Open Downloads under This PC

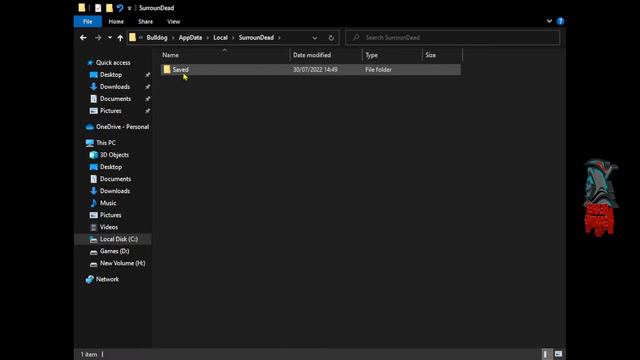pos(115,191)
